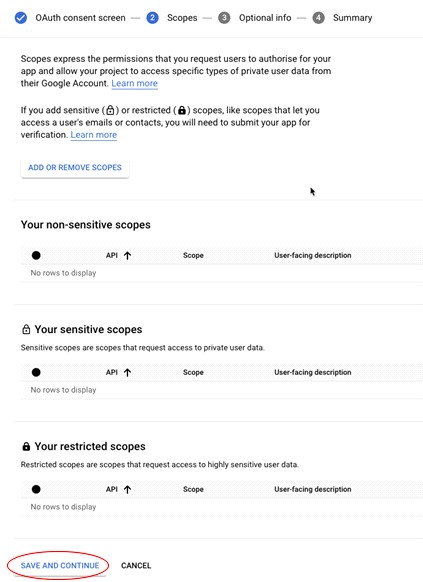Screen dimensions: 423x582
Task: Sort sensitive scopes by API arrow
Action: tap(128, 372)
